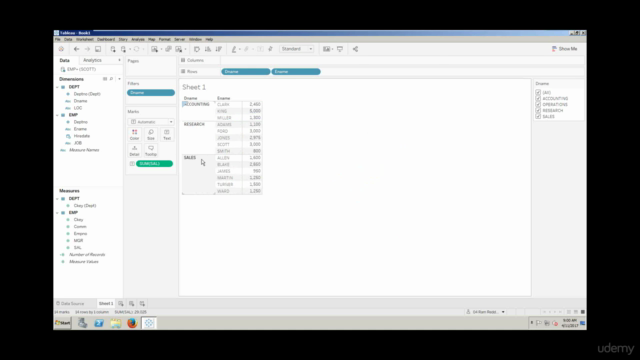The height and width of the screenshot is (360, 640).
Task: Open the Dashboard menu
Action: coord(106,40)
